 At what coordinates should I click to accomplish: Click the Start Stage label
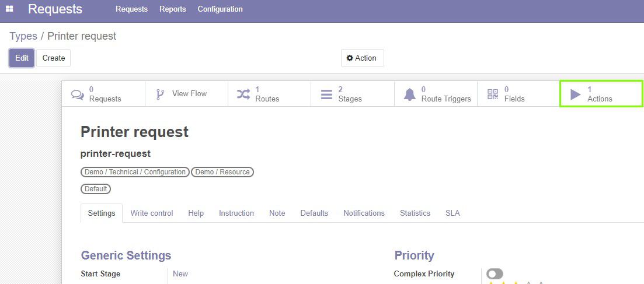(100, 274)
